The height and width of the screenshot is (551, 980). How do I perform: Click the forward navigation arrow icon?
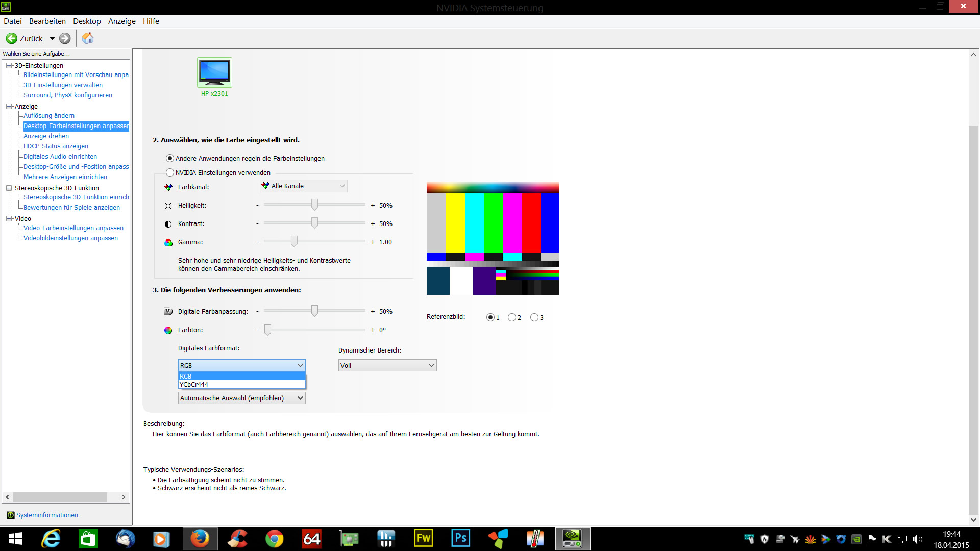click(65, 38)
